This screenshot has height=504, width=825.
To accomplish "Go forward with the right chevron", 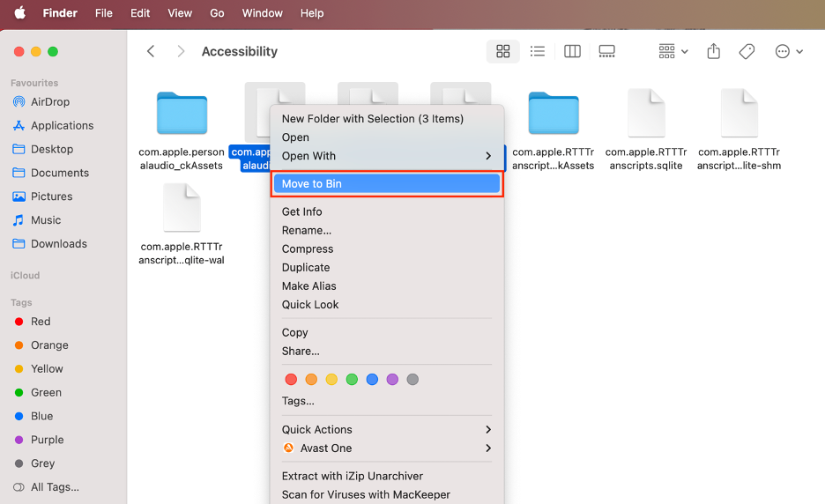I will click(181, 51).
